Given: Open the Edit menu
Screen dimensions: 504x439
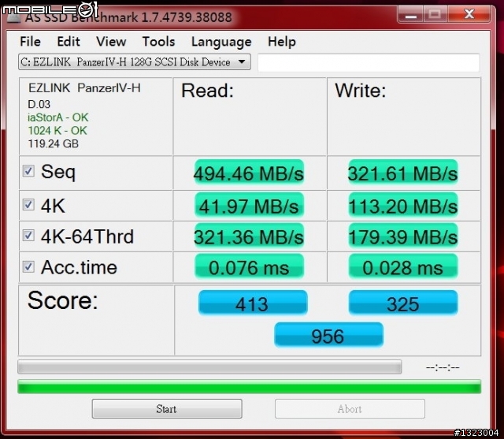Looking at the screenshot, I should tap(69, 42).
